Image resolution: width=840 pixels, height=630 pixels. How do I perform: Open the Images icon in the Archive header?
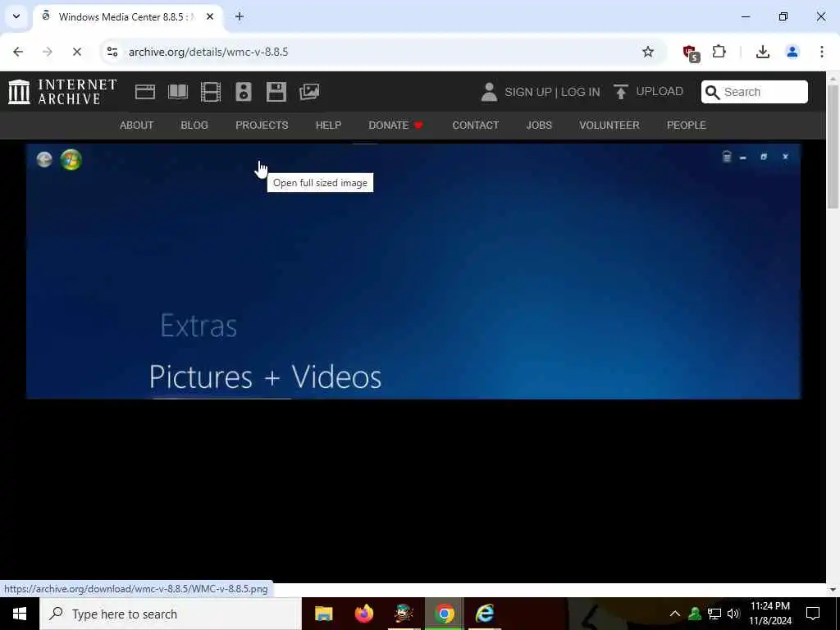pos(309,92)
